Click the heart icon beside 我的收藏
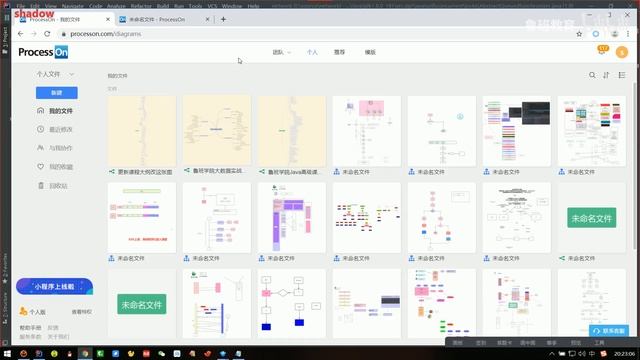This screenshot has width=640, height=360. pos(40,166)
